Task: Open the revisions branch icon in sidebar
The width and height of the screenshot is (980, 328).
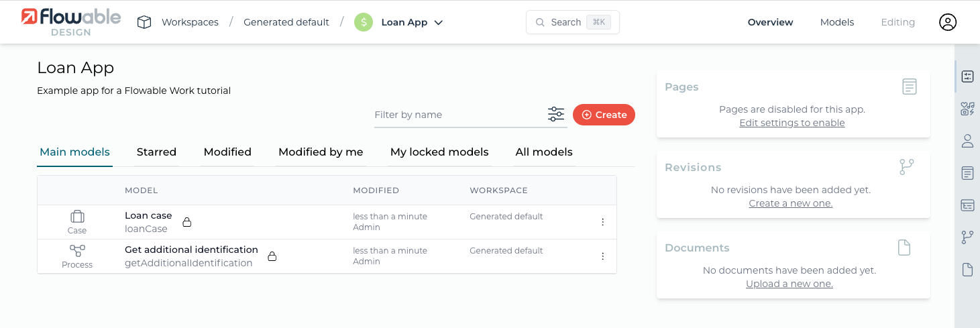Action: tap(967, 237)
